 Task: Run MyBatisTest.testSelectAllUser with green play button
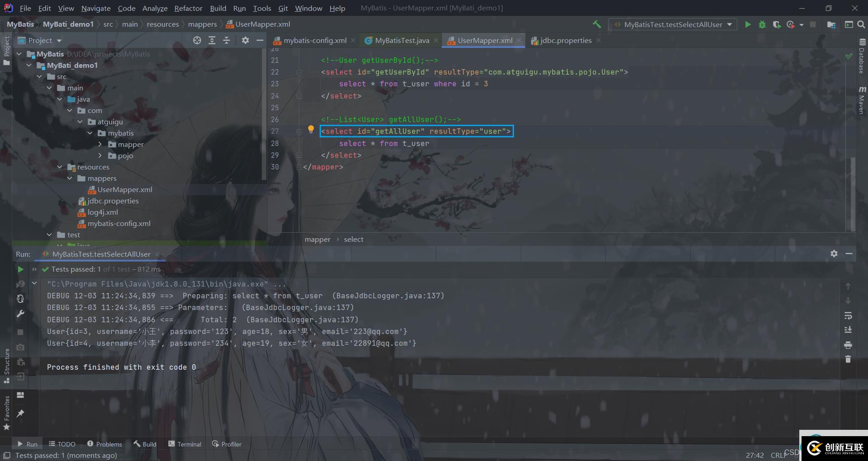click(748, 24)
